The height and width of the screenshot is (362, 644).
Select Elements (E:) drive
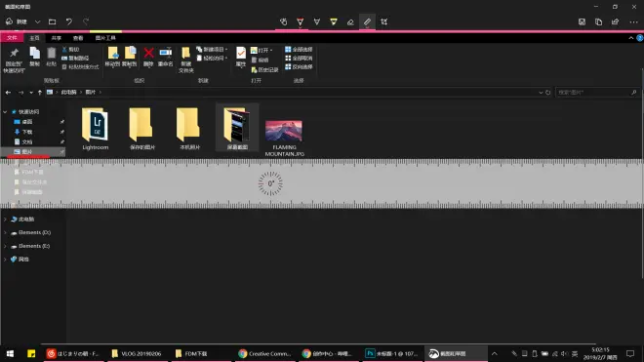click(x=34, y=246)
